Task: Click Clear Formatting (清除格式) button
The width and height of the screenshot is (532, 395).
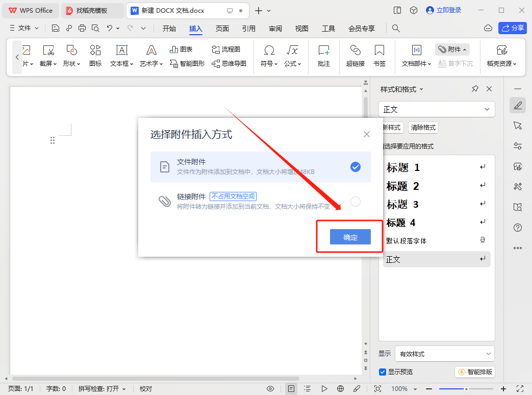Action: click(x=423, y=127)
